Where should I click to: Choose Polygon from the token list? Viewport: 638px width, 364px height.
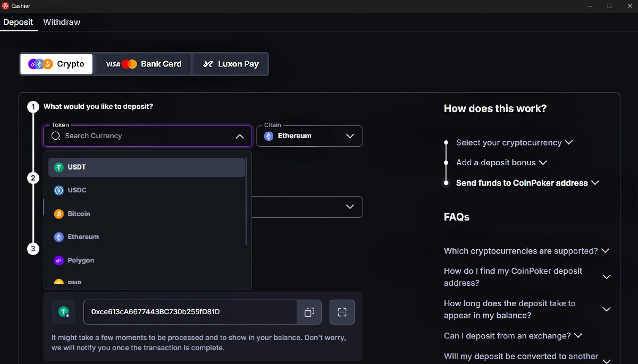pos(146,260)
